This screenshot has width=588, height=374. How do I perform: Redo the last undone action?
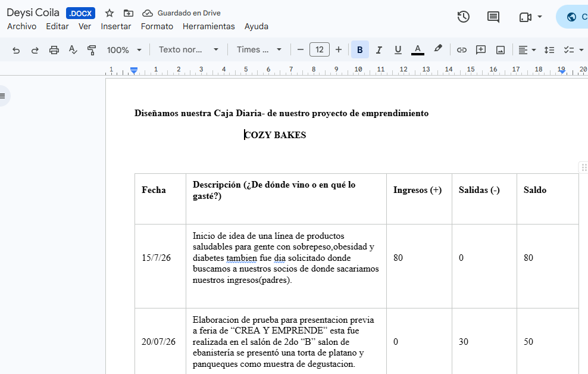click(x=35, y=50)
